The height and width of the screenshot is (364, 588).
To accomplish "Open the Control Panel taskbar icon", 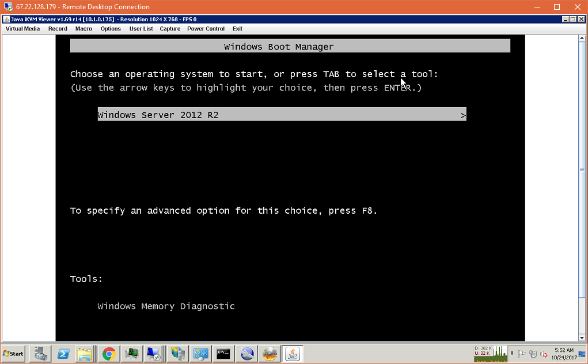I will [x=200, y=354].
